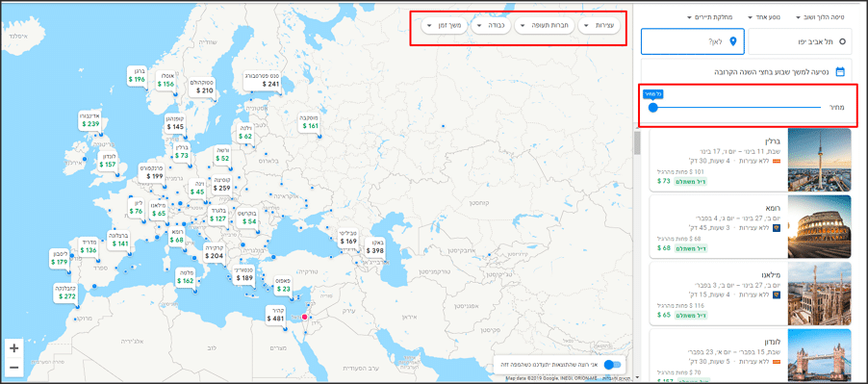Screen dimensions: 868x384
Task: Click the airline logo in the Berlin card
Action: click(x=777, y=161)
